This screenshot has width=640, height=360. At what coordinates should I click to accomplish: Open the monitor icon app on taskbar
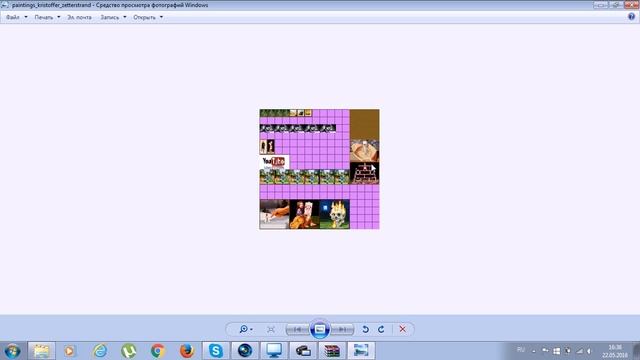274,351
